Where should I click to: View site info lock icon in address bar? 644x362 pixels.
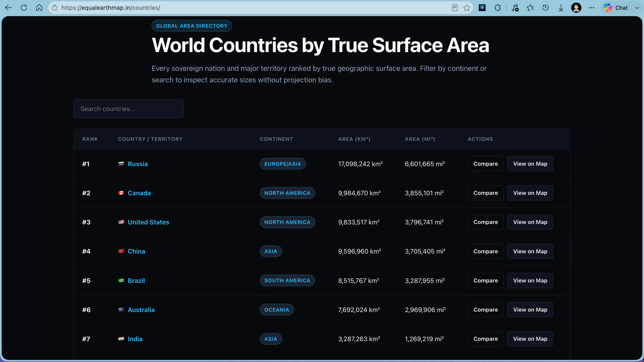55,8
